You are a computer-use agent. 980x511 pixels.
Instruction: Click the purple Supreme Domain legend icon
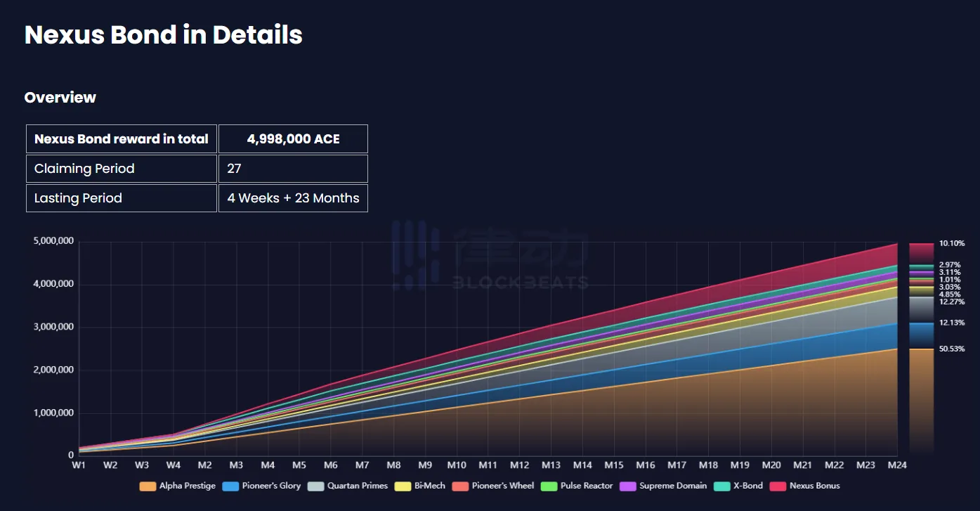coord(628,486)
